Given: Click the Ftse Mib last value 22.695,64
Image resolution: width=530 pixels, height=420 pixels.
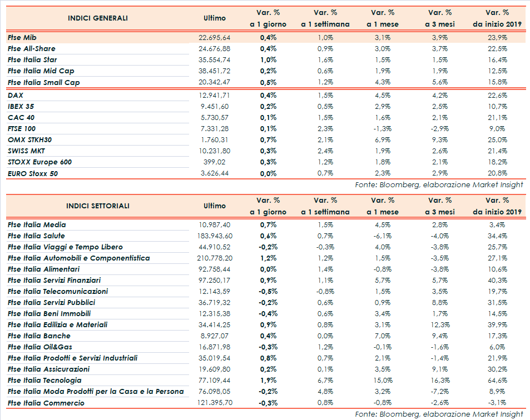Looking at the screenshot, I should [214, 37].
